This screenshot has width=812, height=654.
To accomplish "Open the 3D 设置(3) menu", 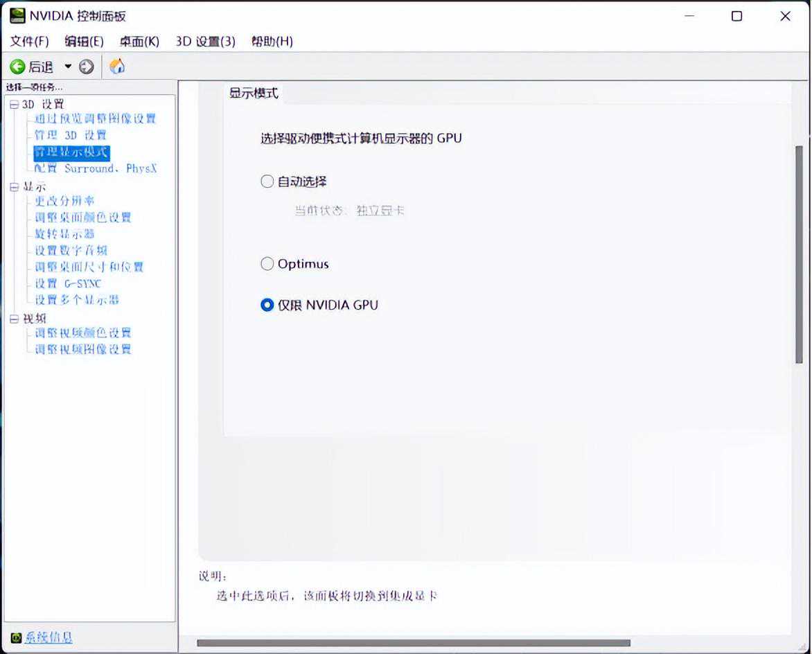I will tap(205, 42).
